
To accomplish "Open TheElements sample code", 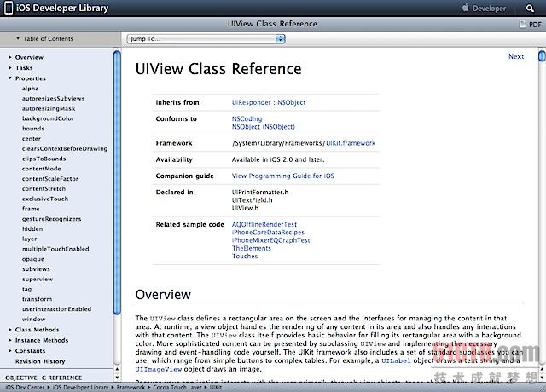I will 252,248.
